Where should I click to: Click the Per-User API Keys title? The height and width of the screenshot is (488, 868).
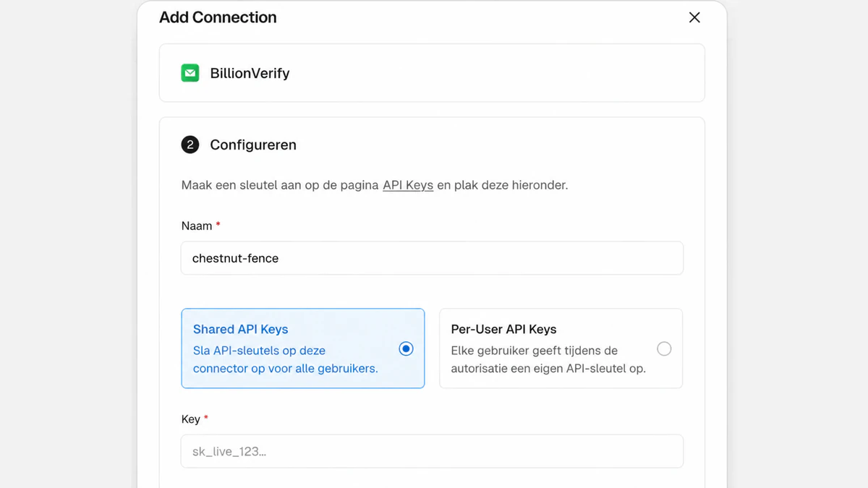(x=503, y=329)
